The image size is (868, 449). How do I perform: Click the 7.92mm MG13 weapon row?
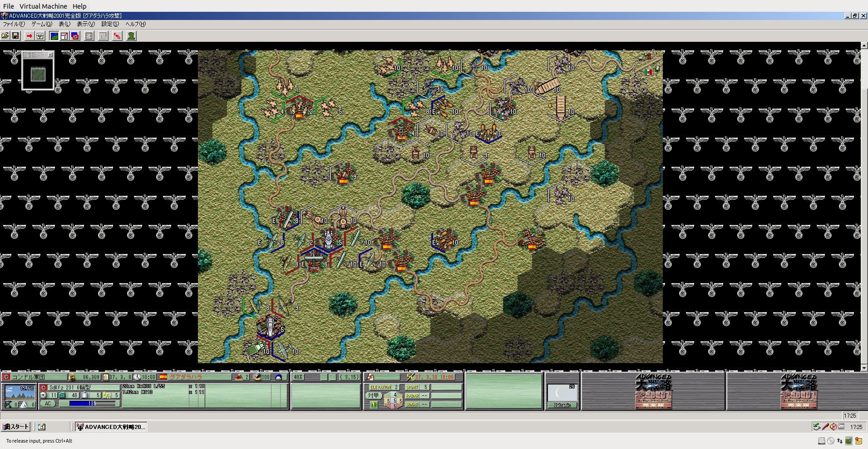click(x=163, y=392)
